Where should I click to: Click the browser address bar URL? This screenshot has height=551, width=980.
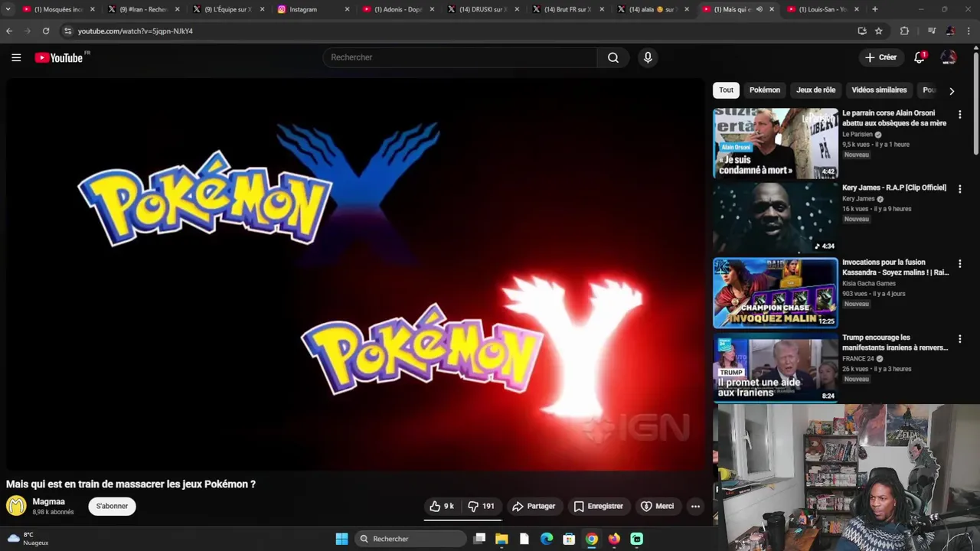[x=135, y=31]
